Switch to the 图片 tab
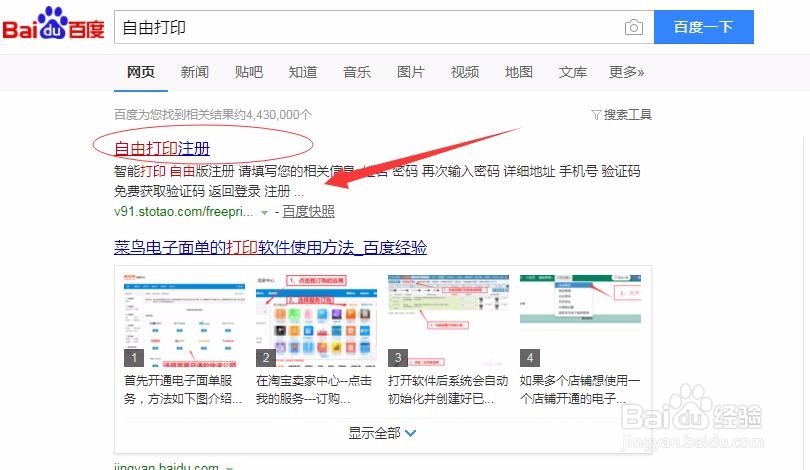Screen dimensions: 810x470 [411, 72]
